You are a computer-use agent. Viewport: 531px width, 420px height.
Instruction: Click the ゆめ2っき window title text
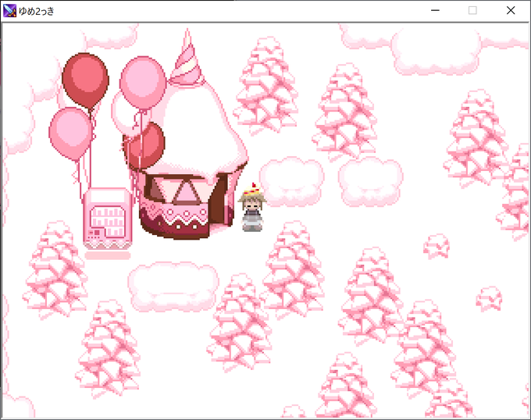click(x=37, y=11)
